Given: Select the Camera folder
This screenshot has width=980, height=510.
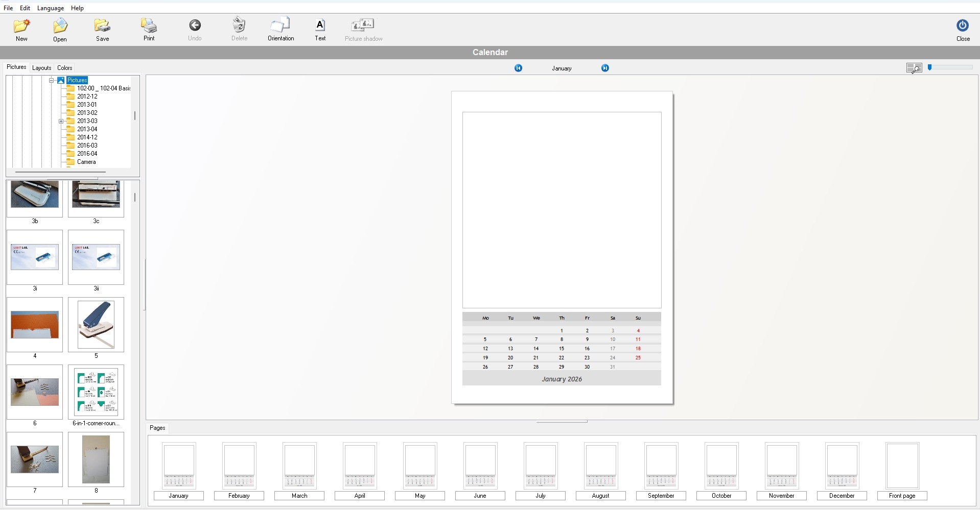Looking at the screenshot, I should point(86,162).
